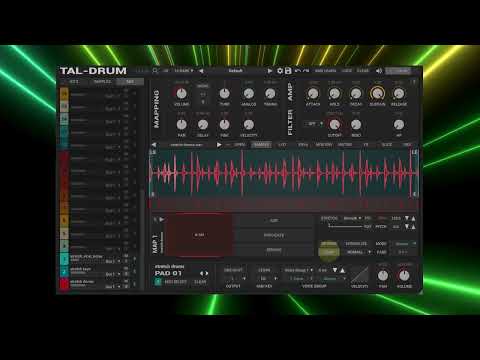Click the pad VOLUME knob at bottom
This screenshot has width=480, height=360.
tap(404, 276)
